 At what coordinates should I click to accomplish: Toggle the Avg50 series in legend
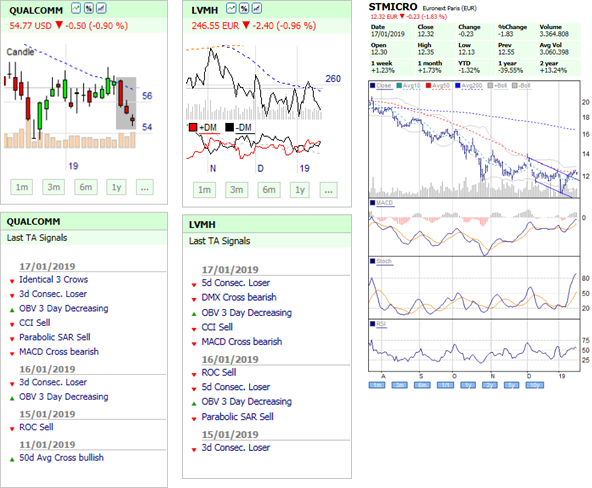[438, 86]
